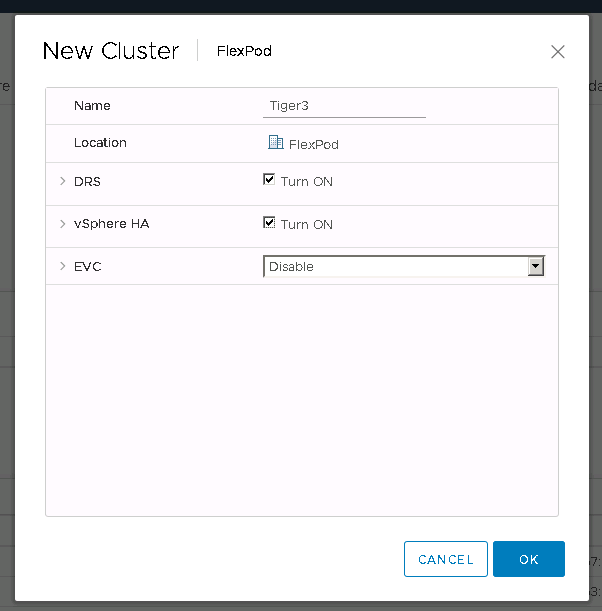Screen dimensions: 602x611
Task: Click the vSphere HA Turn ON label text
Action: [x=307, y=225]
